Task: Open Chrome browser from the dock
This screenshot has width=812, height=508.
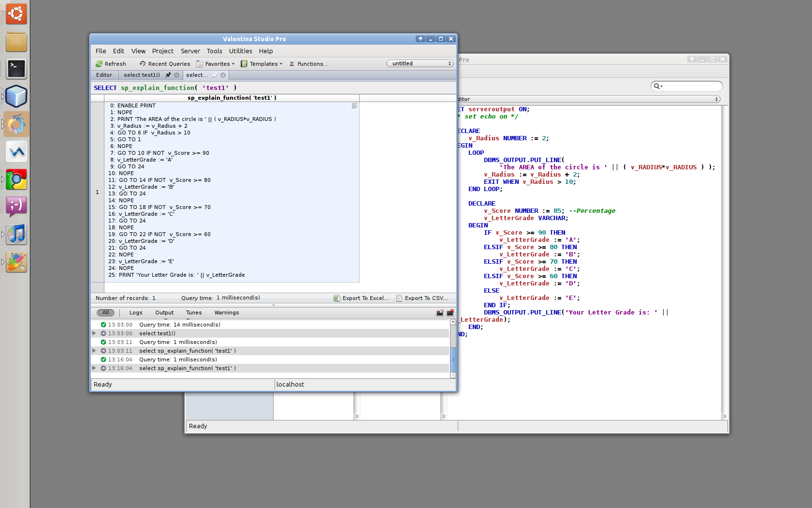Action: point(16,179)
